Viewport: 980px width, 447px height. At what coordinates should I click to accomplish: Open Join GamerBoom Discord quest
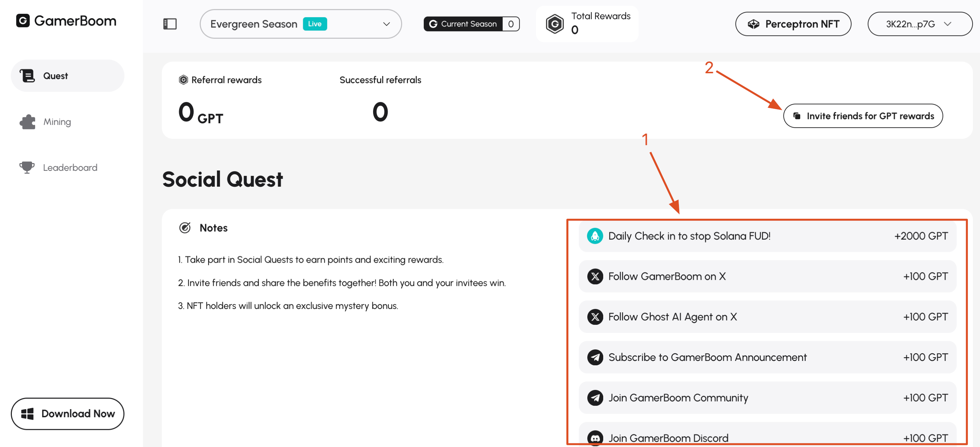pyautogui.click(x=767, y=435)
